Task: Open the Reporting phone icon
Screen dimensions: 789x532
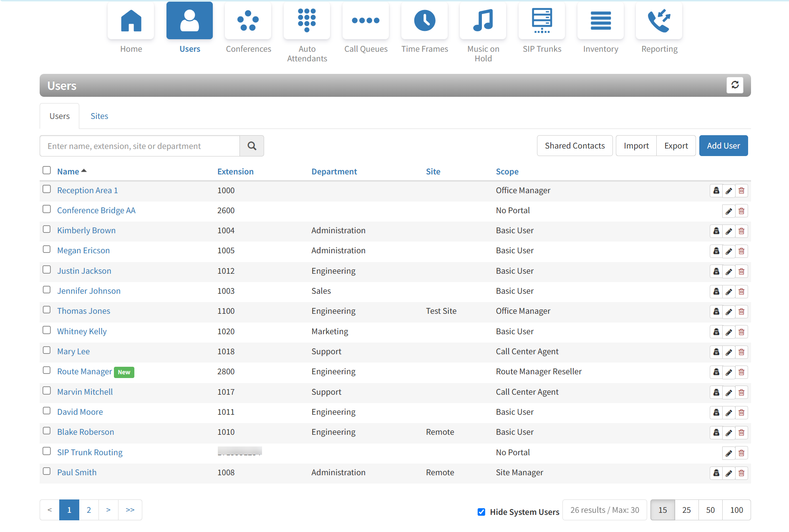Action: click(659, 21)
